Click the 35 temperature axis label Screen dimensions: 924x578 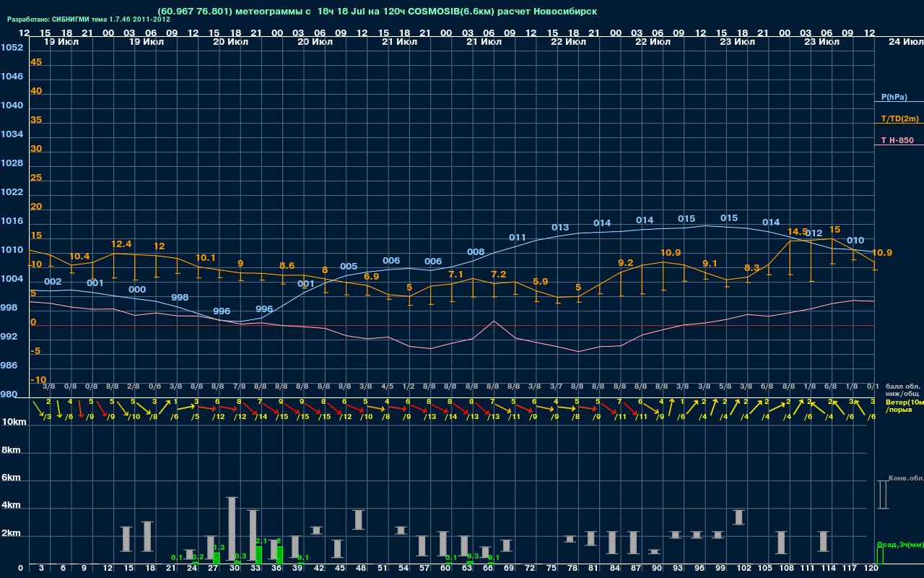[x=36, y=120]
